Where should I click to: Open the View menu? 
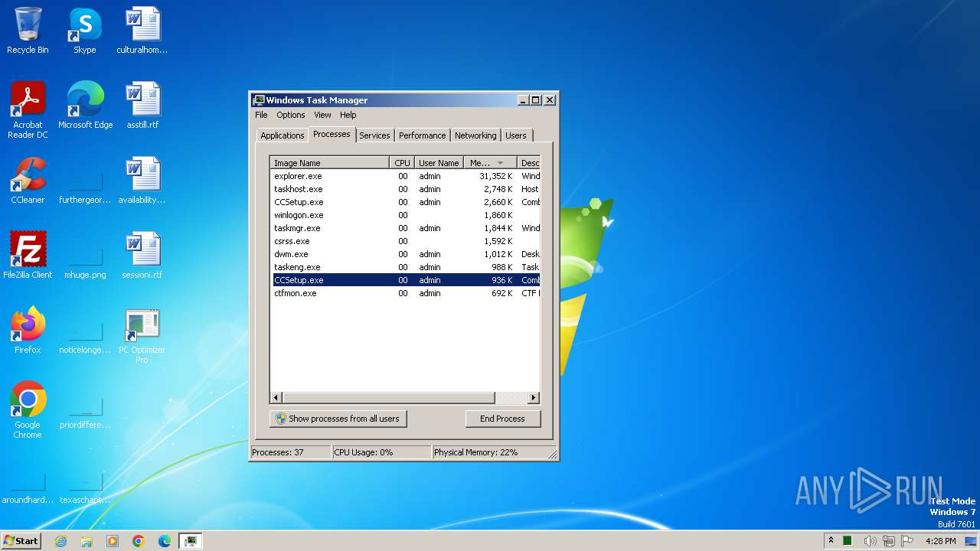[x=322, y=115]
